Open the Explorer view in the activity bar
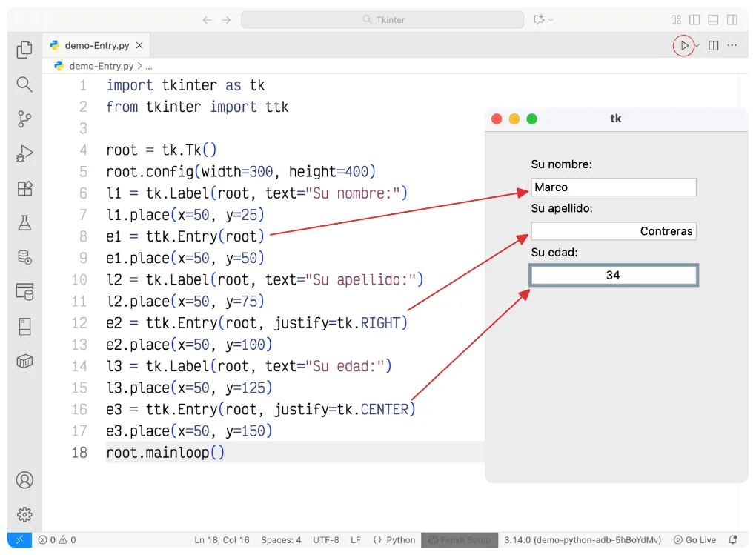Viewport: 756px width, 555px height. [24, 50]
